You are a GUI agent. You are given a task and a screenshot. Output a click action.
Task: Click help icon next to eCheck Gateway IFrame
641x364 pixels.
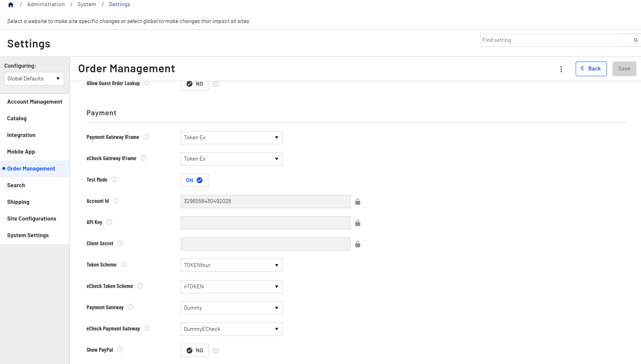coord(143,158)
